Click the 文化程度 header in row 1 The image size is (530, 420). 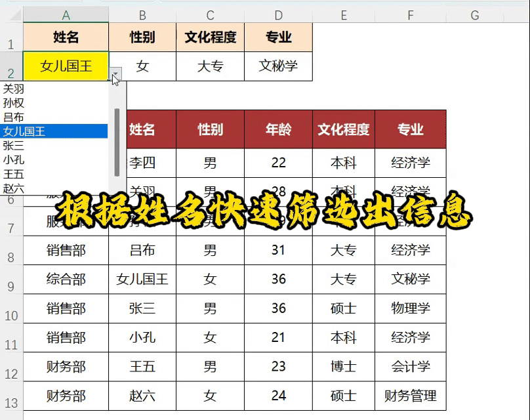211,37
